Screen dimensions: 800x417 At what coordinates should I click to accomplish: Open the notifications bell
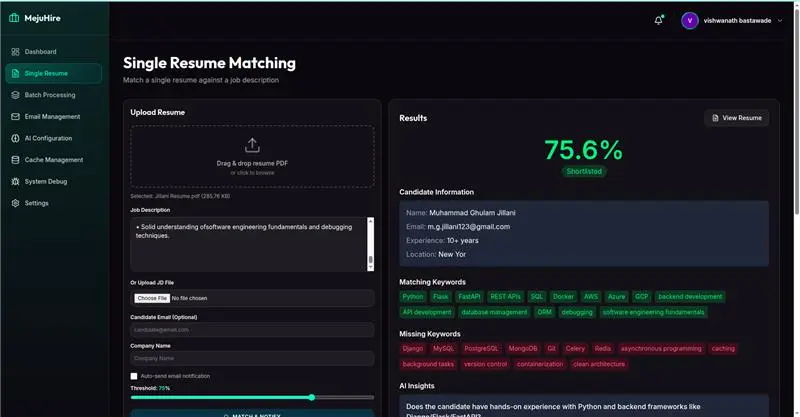click(658, 20)
